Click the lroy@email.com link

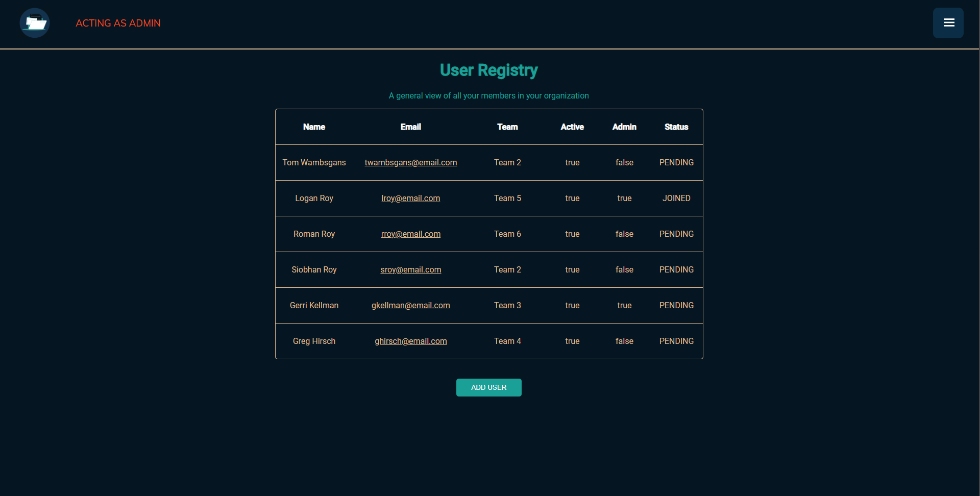[410, 198]
